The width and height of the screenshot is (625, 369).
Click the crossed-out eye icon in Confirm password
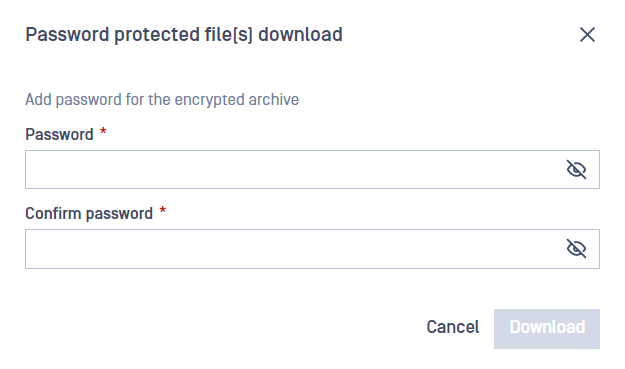pos(576,249)
